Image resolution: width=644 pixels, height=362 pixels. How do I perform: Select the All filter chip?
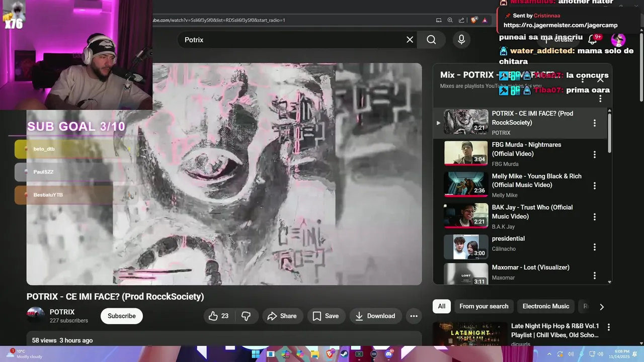pos(441,306)
